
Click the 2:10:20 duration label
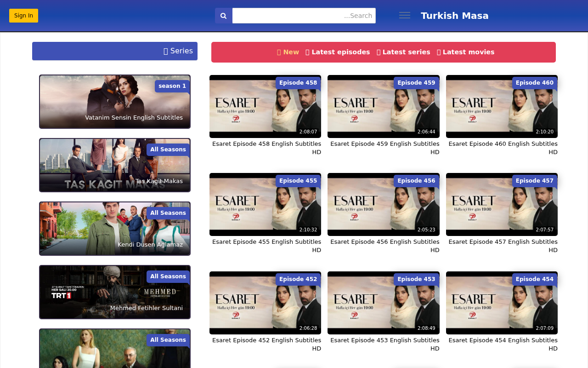(545, 132)
